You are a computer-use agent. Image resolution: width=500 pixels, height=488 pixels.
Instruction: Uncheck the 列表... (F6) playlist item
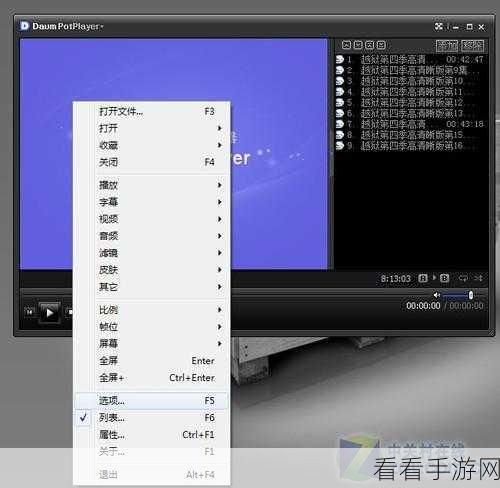[152, 418]
